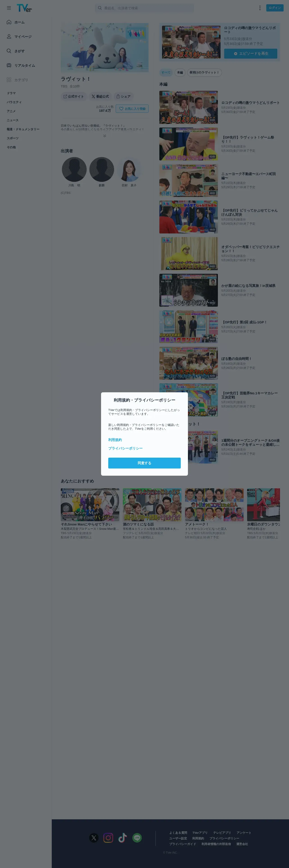Select スポーツ category

click(x=13, y=138)
